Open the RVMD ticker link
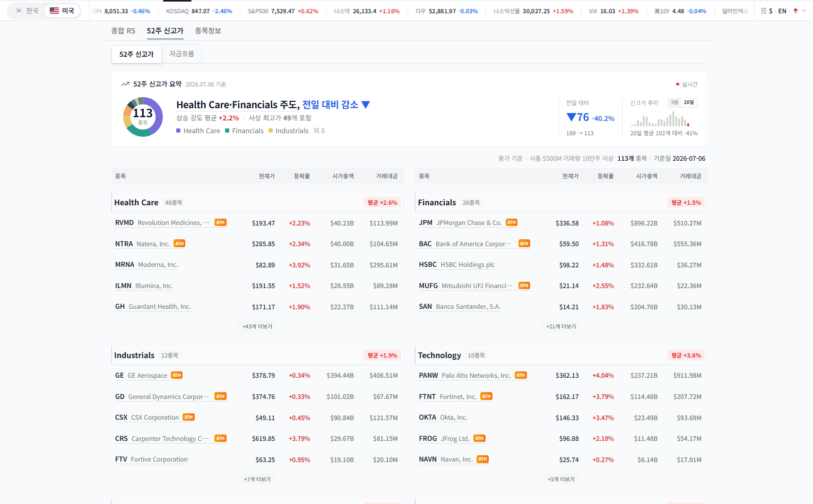 pos(124,223)
